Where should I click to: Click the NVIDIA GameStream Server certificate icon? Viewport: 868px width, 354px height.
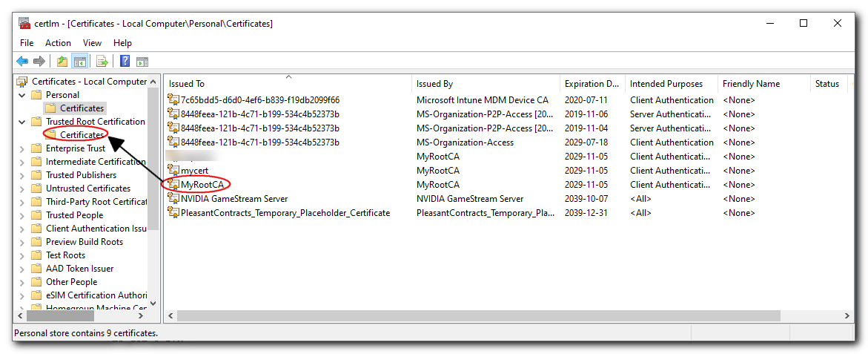click(x=173, y=198)
